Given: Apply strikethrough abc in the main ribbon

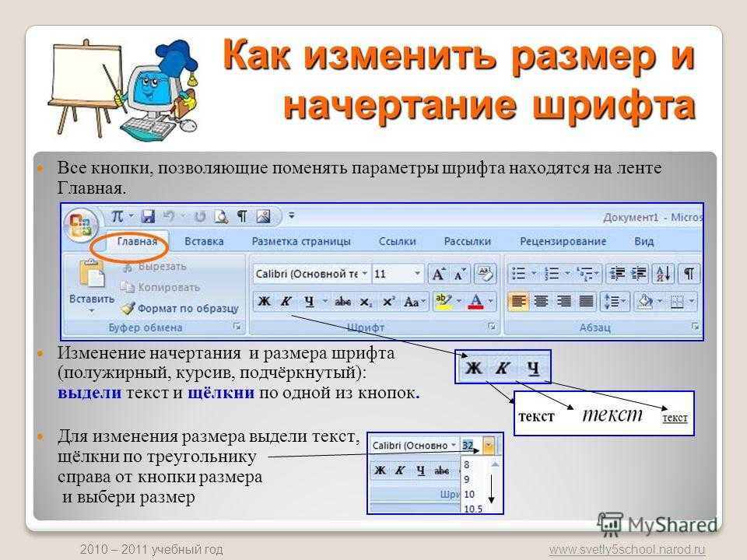Looking at the screenshot, I should pos(343,302).
